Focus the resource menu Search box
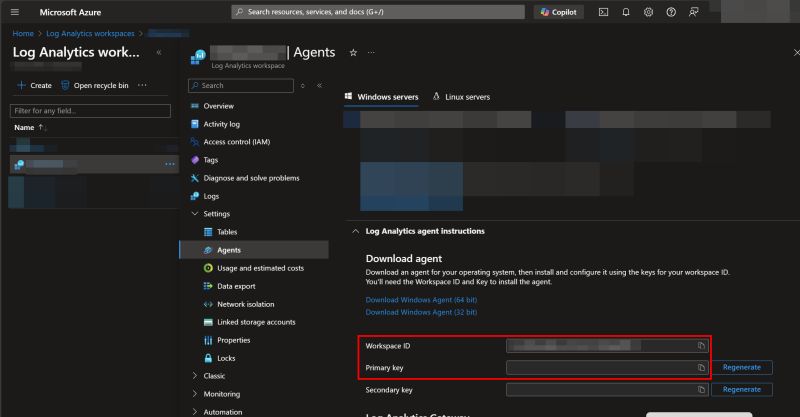800x417 pixels. point(241,85)
